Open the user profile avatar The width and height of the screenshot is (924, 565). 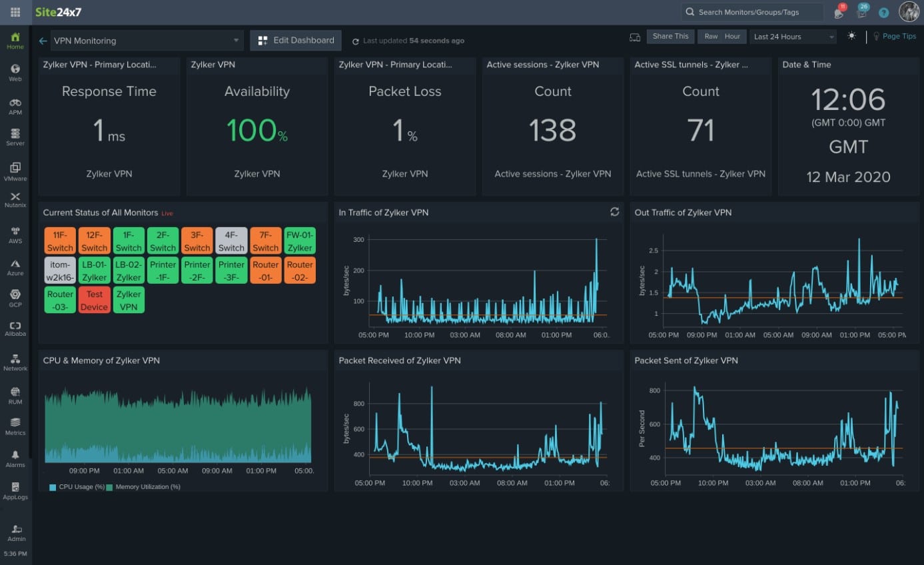(x=909, y=11)
